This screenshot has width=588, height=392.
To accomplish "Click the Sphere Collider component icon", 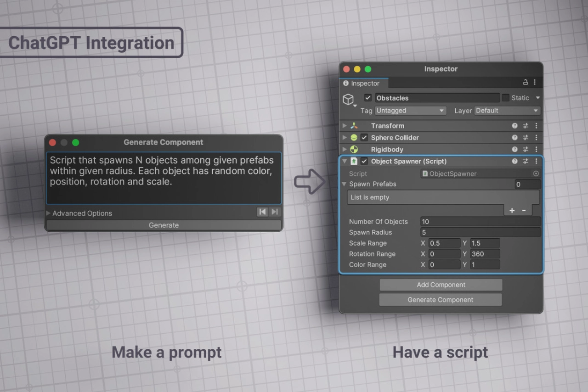I will (354, 138).
